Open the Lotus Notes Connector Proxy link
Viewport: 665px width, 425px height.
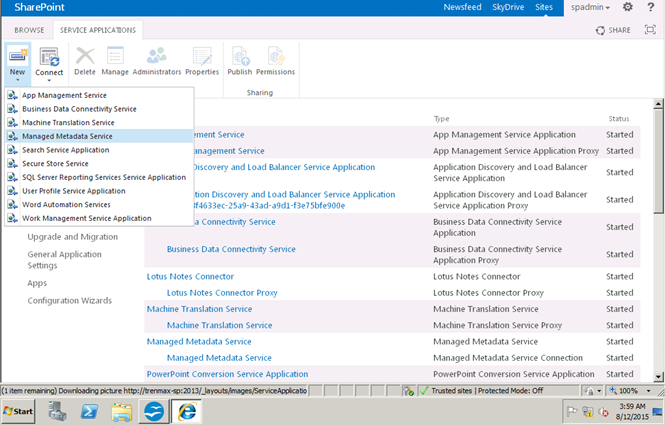pos(222,293)
